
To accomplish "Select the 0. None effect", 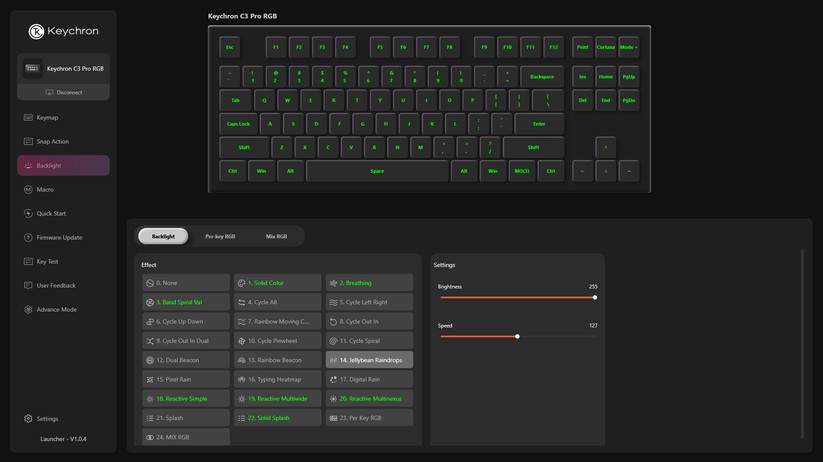I will pyautogui.click(x=186, y=283).
